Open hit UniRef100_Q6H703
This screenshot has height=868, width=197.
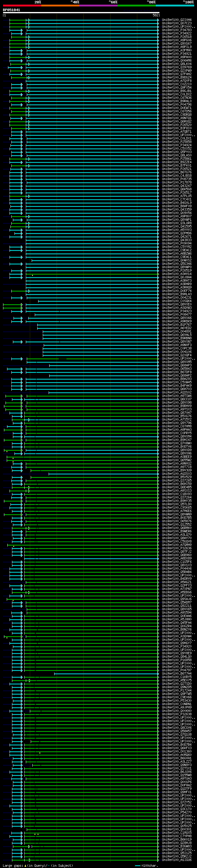click(x=177, y=389)
